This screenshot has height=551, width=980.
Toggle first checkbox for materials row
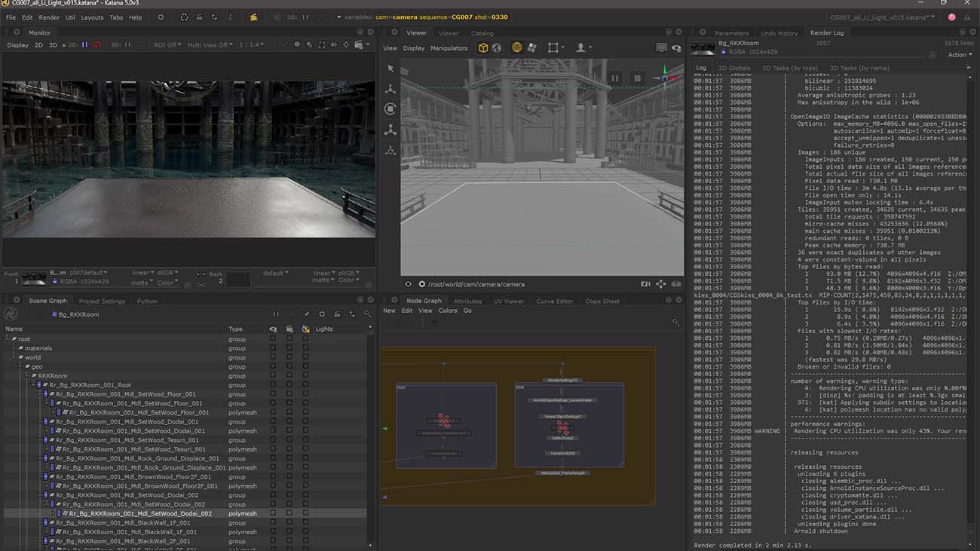(x=273, y=348)
